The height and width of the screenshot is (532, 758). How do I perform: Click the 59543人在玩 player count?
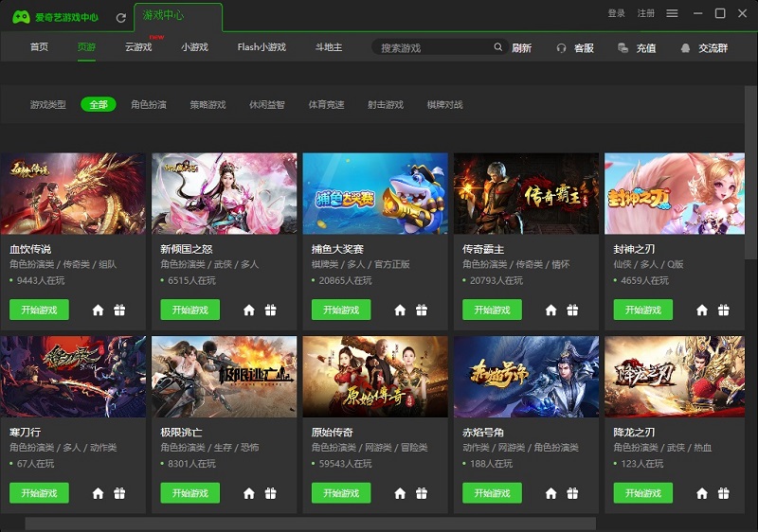(345, 464)
